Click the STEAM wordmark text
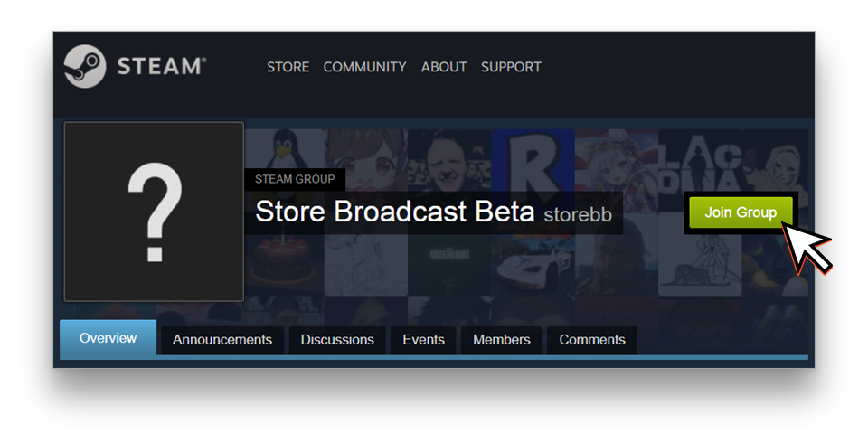This screenshot has width=868, height=443. [161, 67]
